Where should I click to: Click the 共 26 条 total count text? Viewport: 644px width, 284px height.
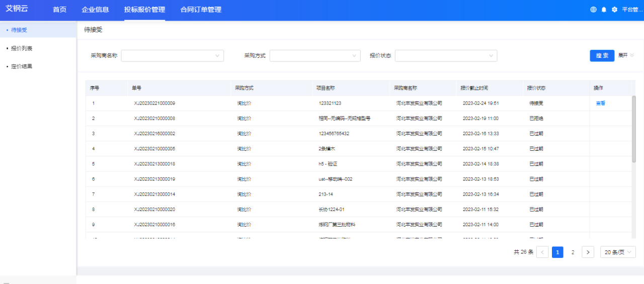coord(523,252)
